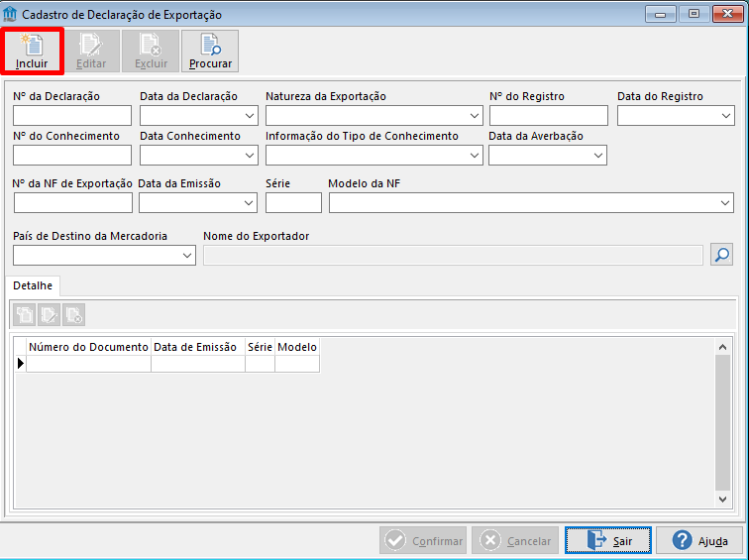Click the Série input field

click(x=293, y=203)
